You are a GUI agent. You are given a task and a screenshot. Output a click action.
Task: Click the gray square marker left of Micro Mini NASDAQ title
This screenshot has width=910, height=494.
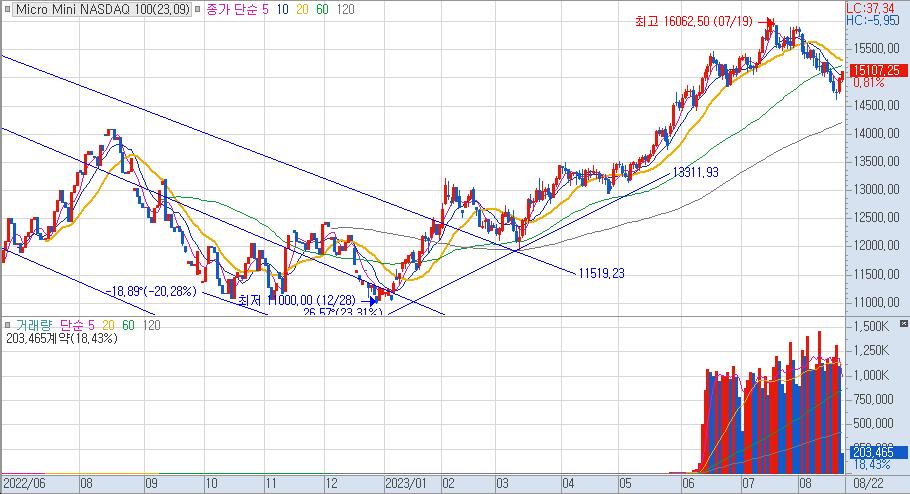pyautogui.click(x=7, y=10)
